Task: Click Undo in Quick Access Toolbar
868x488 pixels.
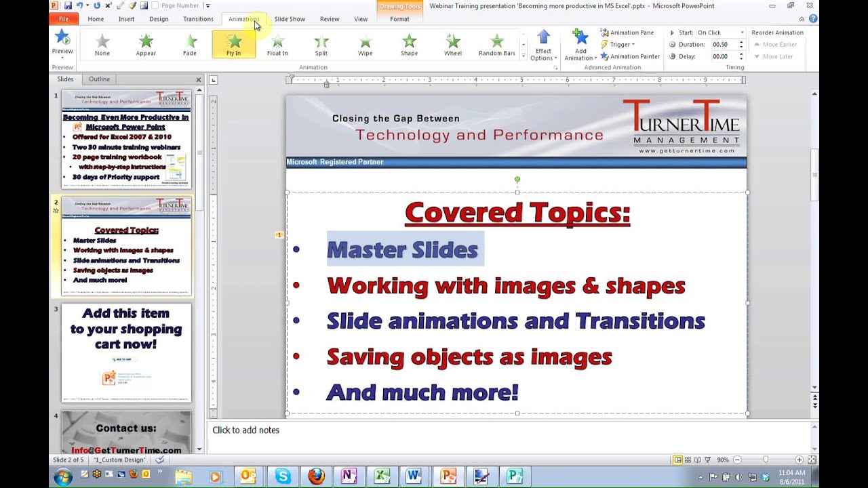Action: tap(80, 5)
